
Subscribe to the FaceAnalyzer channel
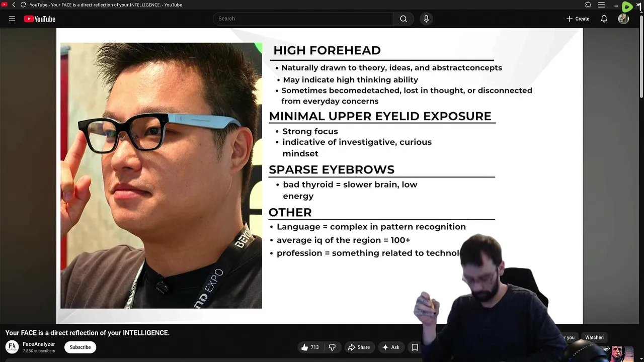click(x=80, y=347)
